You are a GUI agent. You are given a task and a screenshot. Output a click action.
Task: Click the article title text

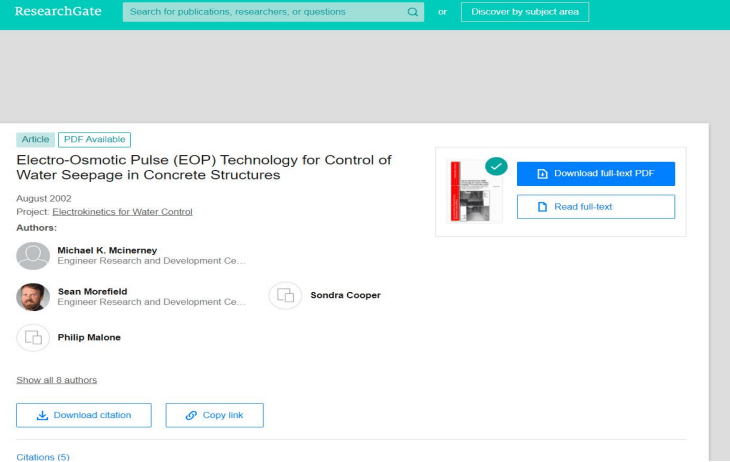click(204, 167)
